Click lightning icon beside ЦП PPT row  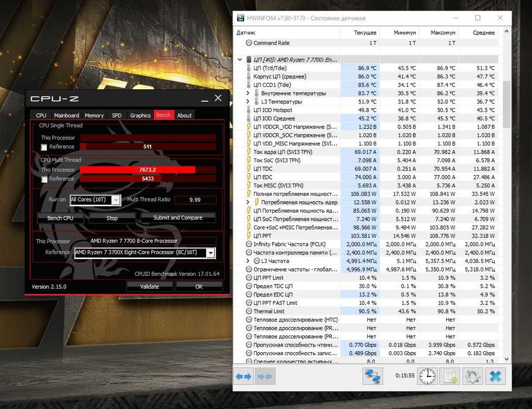[x=249, y=235]
